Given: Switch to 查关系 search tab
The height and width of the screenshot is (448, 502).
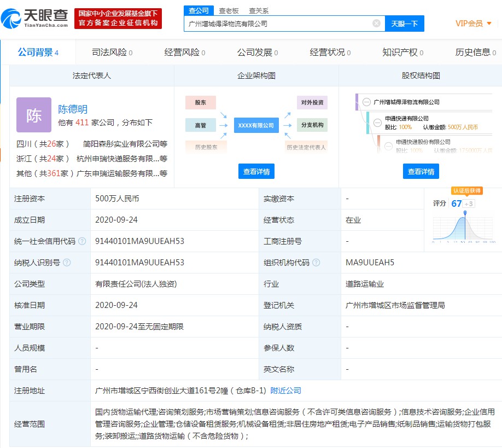Looking at the screenshot, I should click(259, 11).
